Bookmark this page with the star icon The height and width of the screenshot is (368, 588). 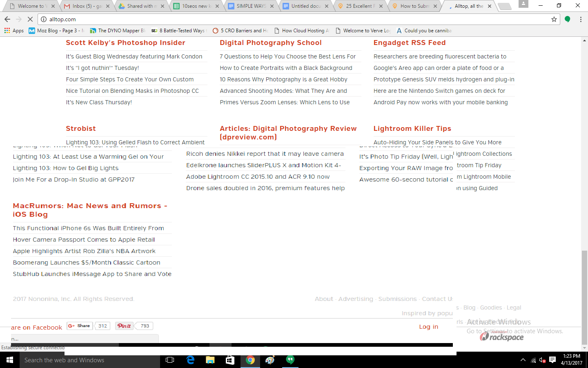pos(554,19)
